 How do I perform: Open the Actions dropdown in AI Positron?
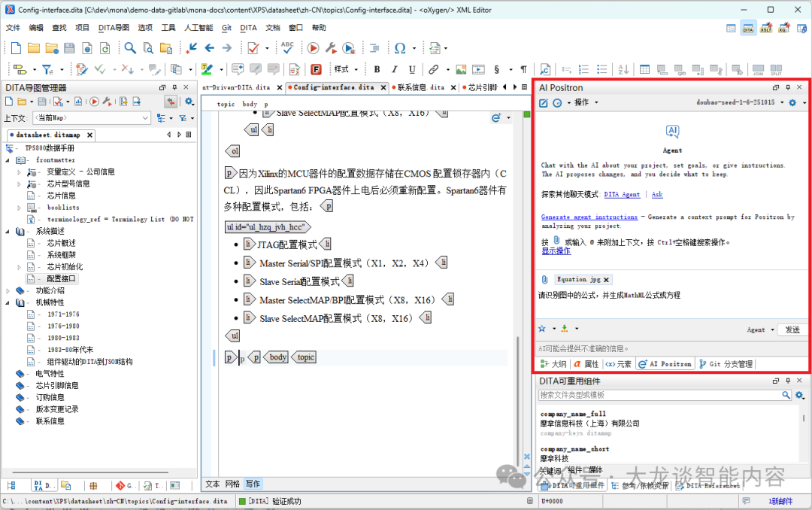(x=586, y=102)
